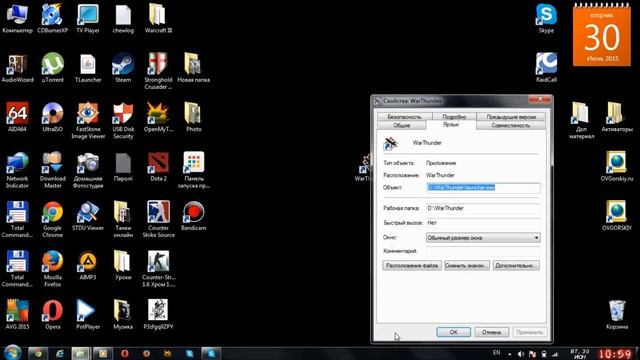Select the USB Disk Security icon
The width and height of the screenshot is (640, 360).
pyautogui.click(x=123, y=120)
